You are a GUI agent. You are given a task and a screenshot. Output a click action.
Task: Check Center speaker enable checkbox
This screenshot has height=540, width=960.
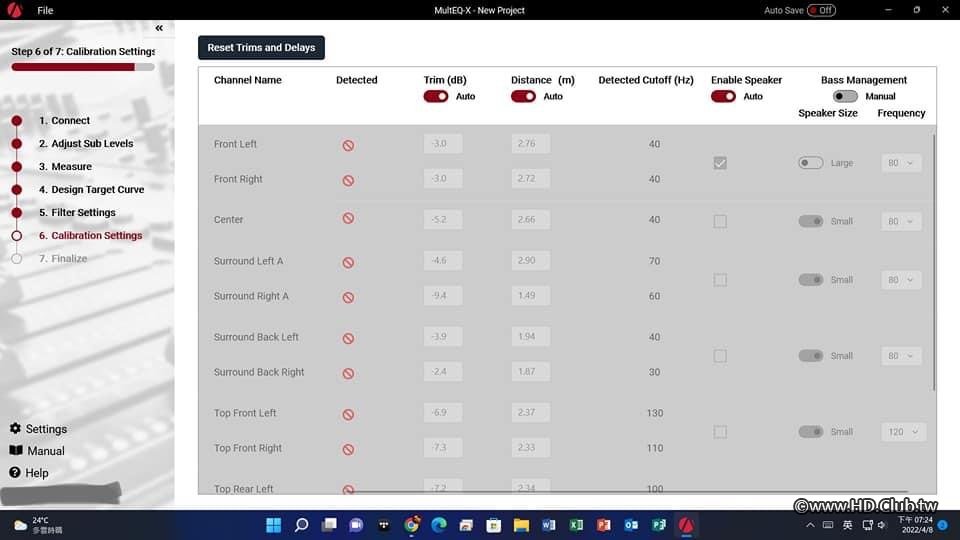click(x=720, y=221)
